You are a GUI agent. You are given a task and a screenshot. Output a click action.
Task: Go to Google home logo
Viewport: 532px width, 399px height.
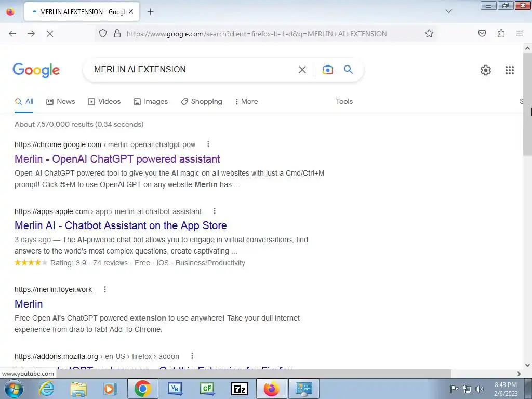[x=36, y=70]
